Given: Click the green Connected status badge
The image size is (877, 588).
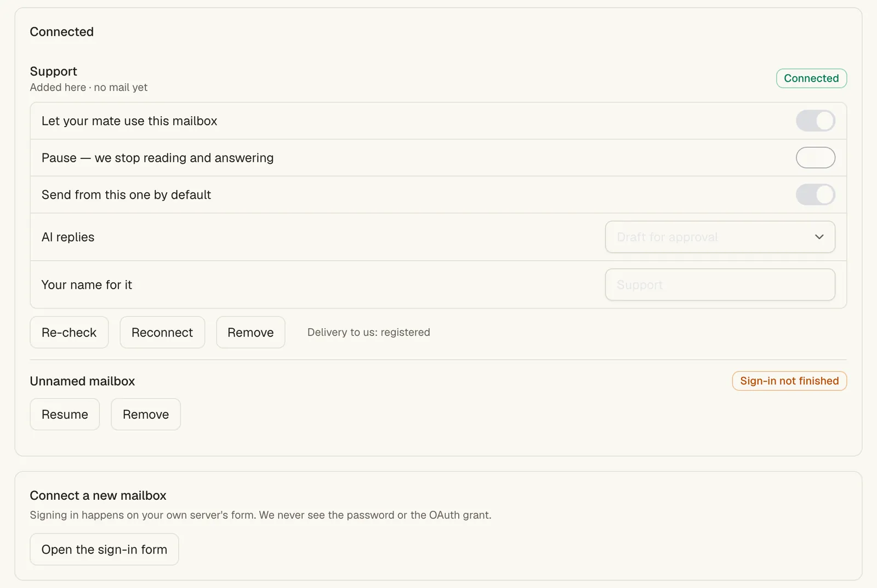Looking at the screenshot, I should click(x=811, y=78).
